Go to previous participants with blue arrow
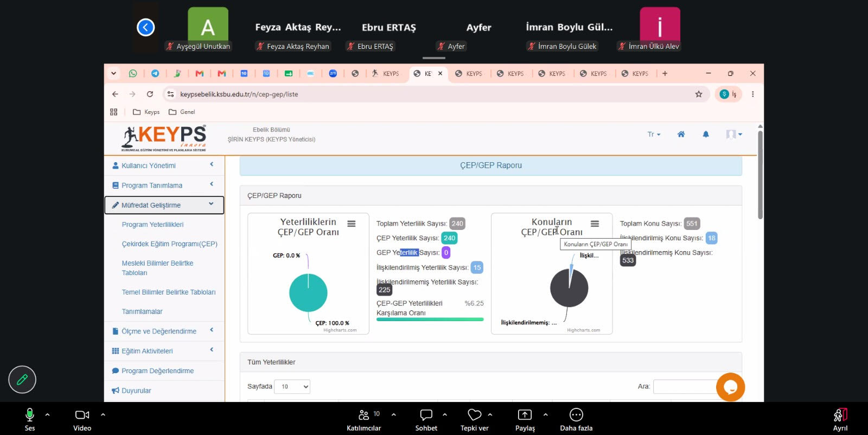 point(146,27)
